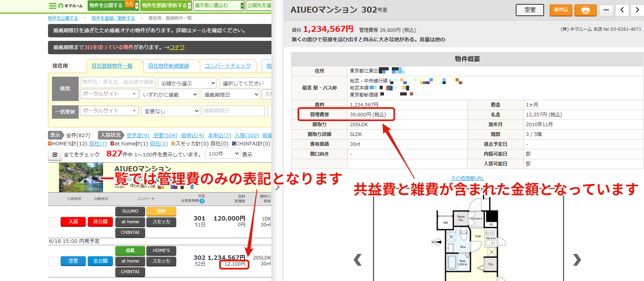
Task: Click the キマルーム logo
Action: pos(70,6)
